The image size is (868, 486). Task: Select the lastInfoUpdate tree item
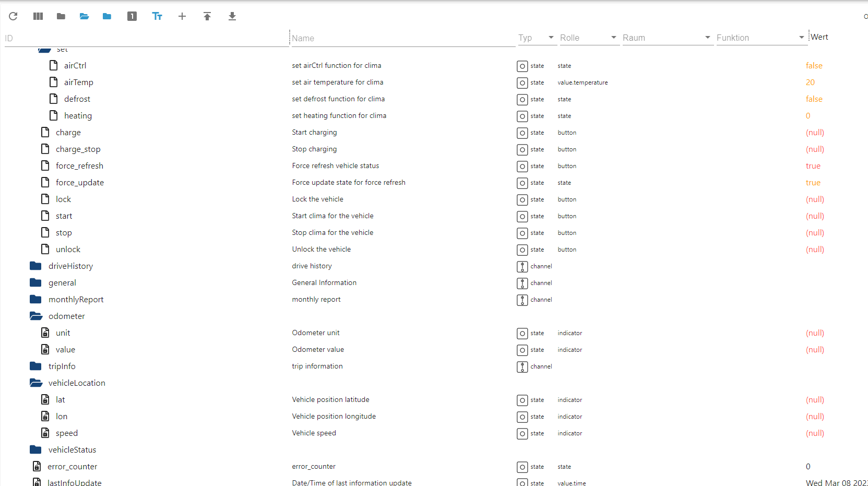click(75, 482)
